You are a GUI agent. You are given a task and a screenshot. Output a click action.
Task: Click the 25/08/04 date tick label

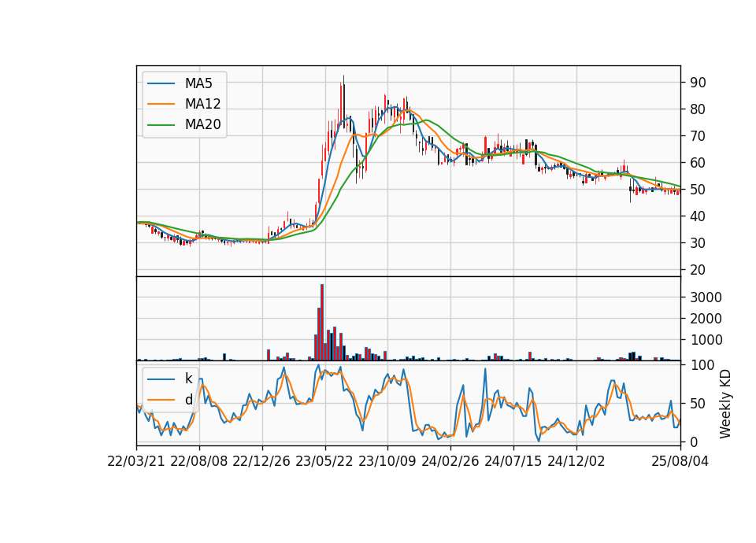[680, 461]
